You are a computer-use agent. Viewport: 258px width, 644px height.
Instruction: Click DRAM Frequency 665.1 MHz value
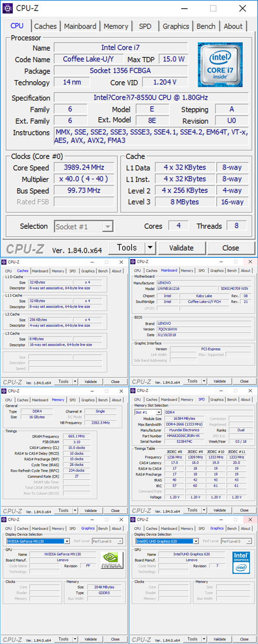tap(77, 436)
